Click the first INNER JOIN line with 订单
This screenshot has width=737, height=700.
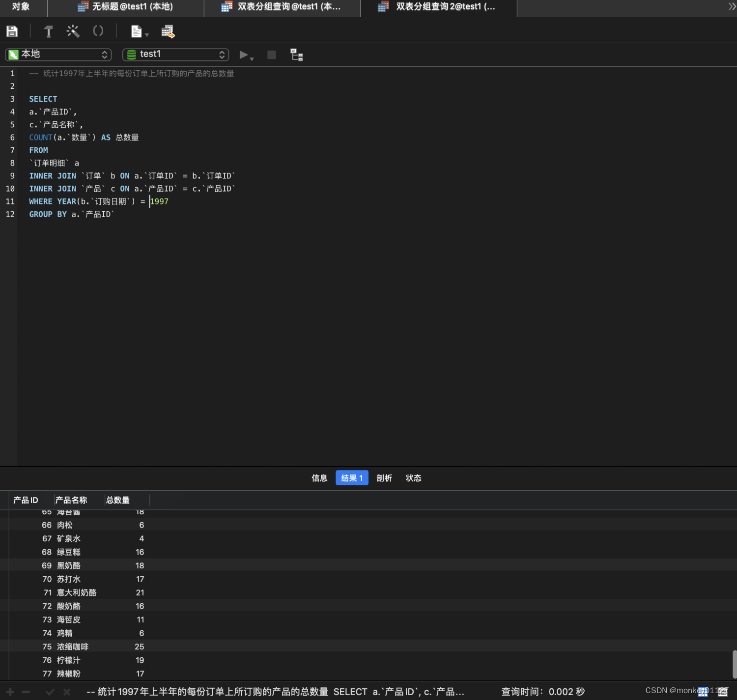click(132, 176)
